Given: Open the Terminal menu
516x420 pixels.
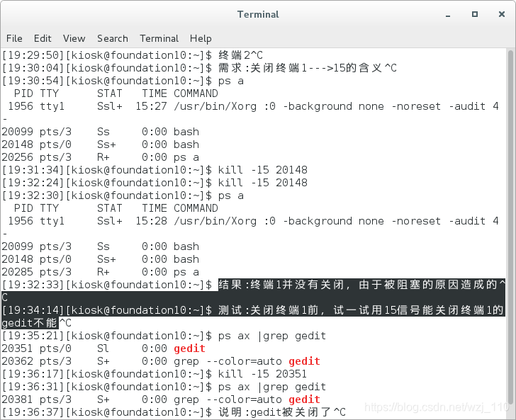Looking at the screenshot, I should tap(159, 38).
